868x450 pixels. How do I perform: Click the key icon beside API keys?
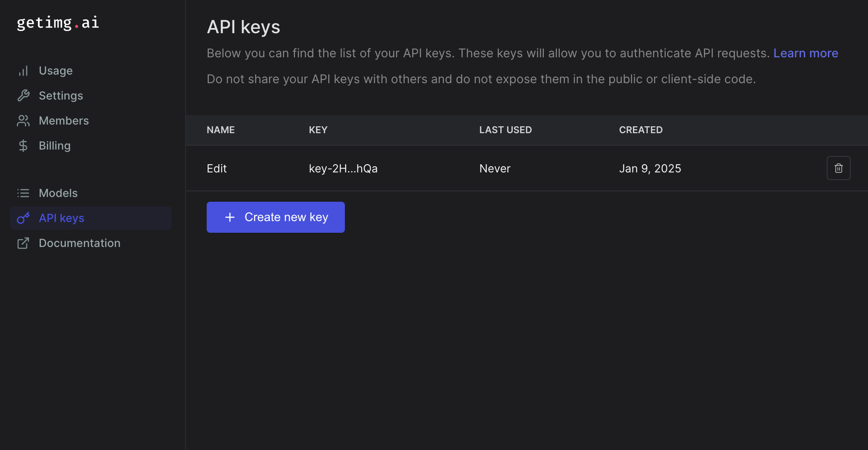coord(23,218)
